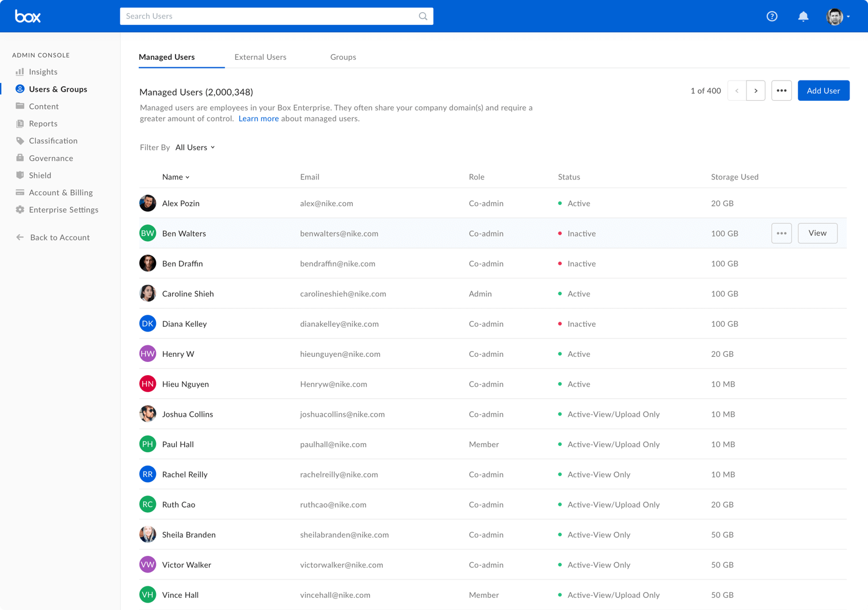Viewport: 868px width, 610px height.
Task: Click Rachel Reilly's Active-View Only status
Action: click(x=599, y=474)
